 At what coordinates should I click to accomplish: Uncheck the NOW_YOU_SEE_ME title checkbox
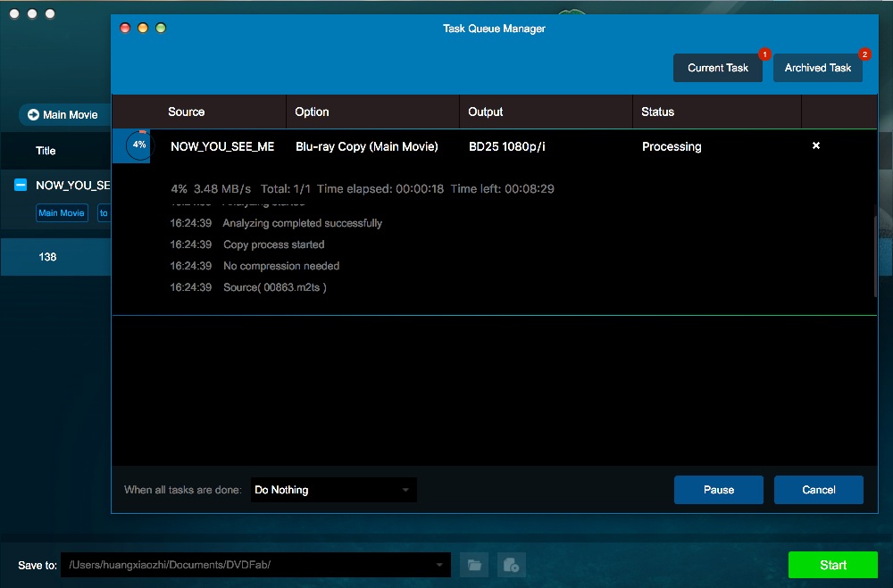tap(21, 186)
